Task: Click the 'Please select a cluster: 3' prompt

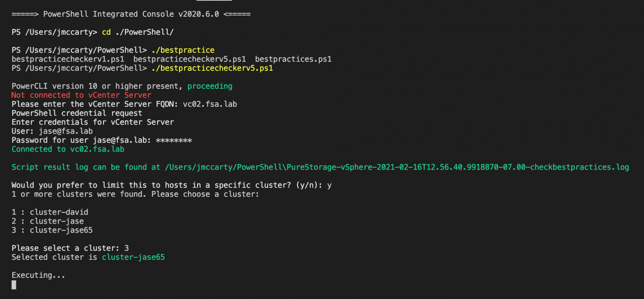Action: click(70, 248)
